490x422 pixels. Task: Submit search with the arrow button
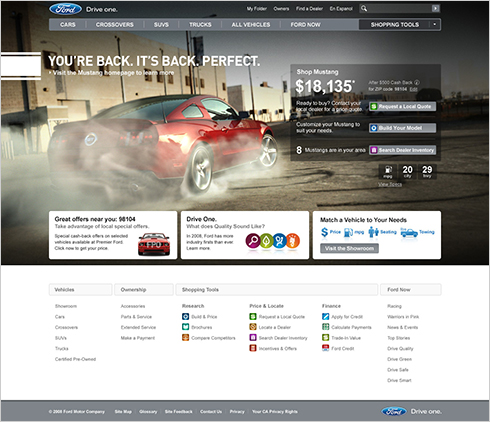pos(435,8)
